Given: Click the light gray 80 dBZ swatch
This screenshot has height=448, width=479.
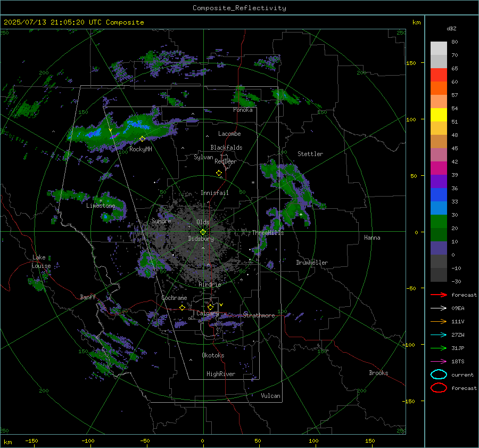Looking at the screenshot, I should (x=439, y=48).
